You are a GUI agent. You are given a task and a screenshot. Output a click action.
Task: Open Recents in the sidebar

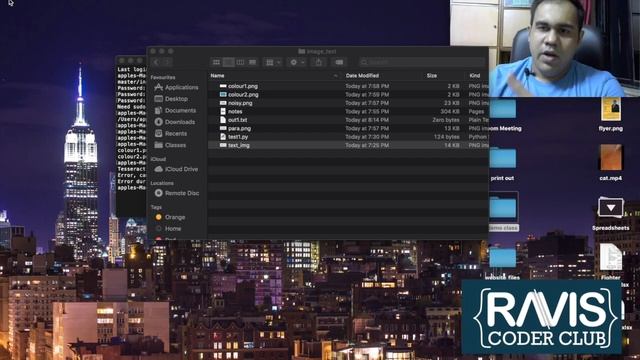171,133
